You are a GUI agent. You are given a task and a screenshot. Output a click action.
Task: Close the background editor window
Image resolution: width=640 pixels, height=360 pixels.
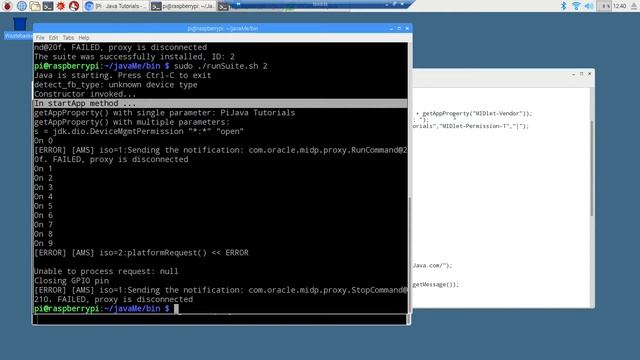589,74
